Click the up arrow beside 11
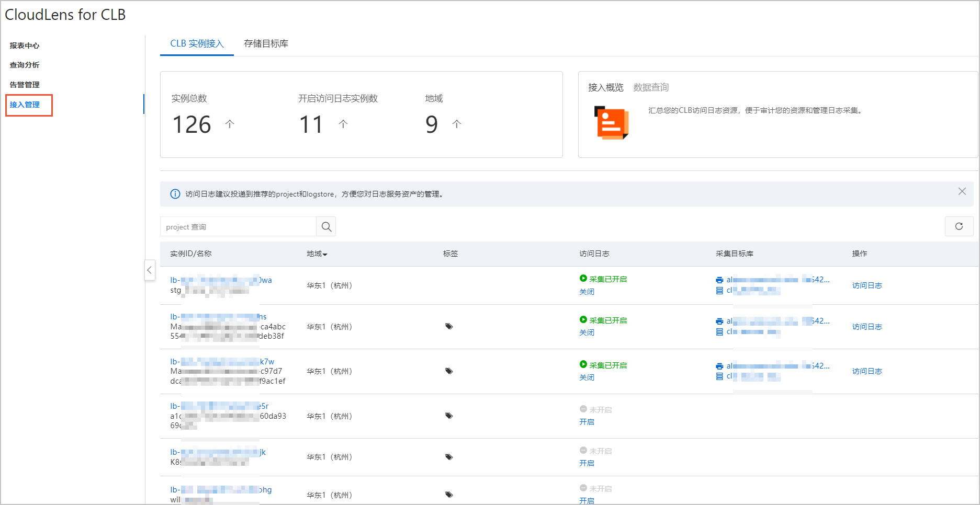Screen dimensions: 980x505 [343, 124]
